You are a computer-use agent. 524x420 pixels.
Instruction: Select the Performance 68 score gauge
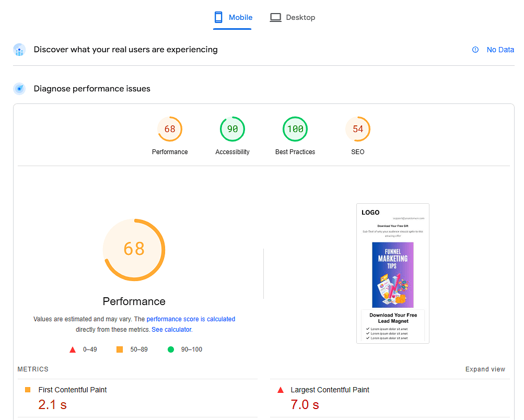(170, 129)
